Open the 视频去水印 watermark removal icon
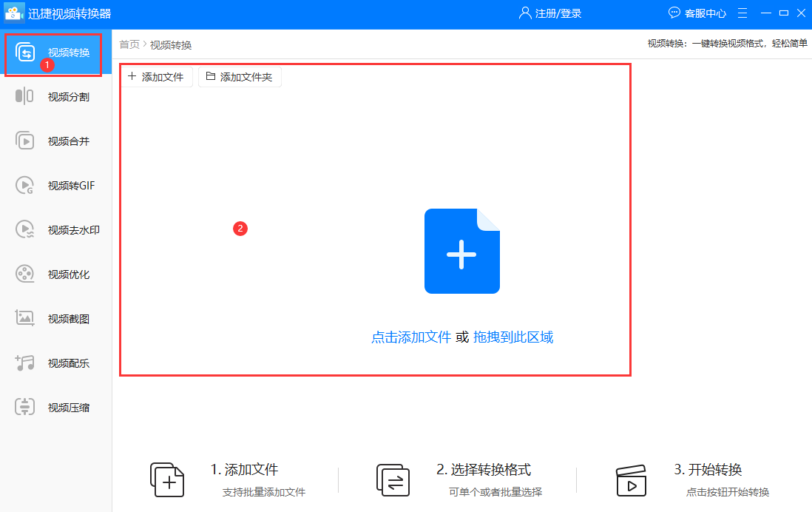Screen dimensions: 812x512 24,229
